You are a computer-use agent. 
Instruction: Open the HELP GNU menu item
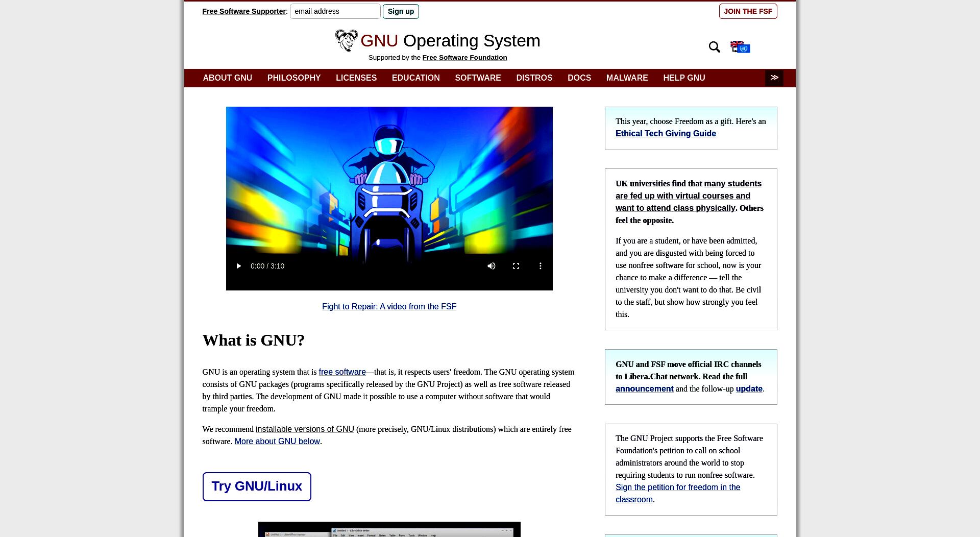(x=684, y=78)
